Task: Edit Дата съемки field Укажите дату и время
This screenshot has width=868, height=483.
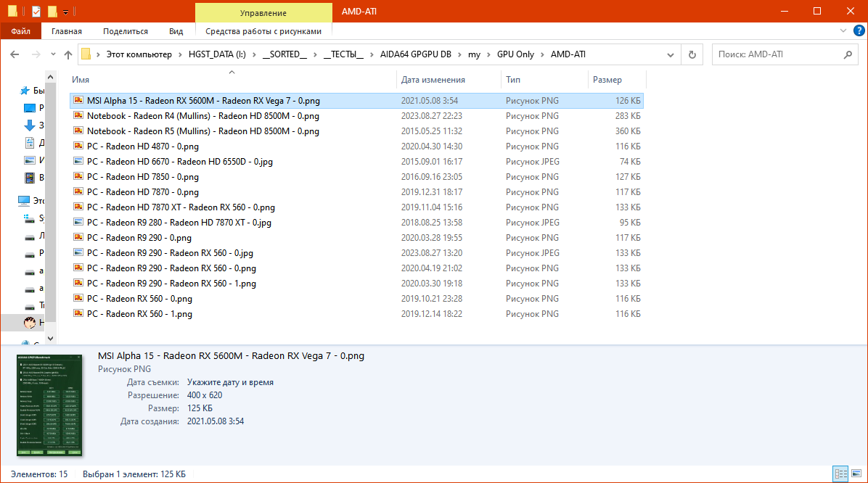Action: coord(230,382)
